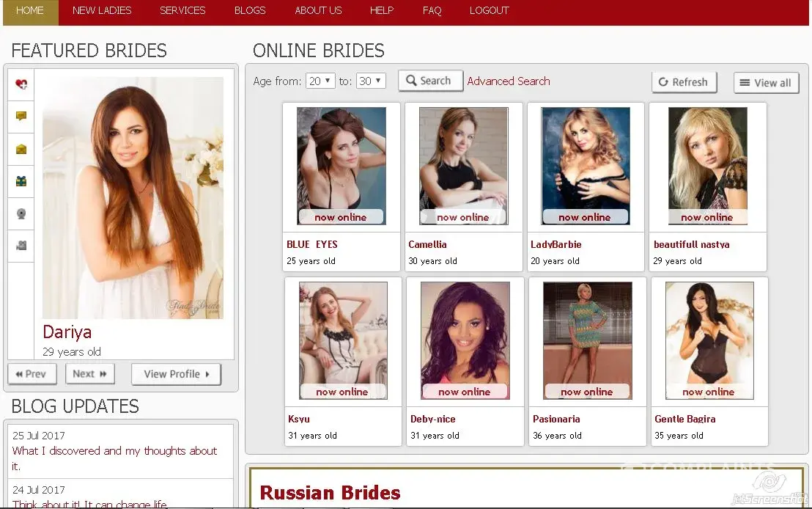Click the 'Russian Brides' heading
The image size is (812, 509).
330,492
